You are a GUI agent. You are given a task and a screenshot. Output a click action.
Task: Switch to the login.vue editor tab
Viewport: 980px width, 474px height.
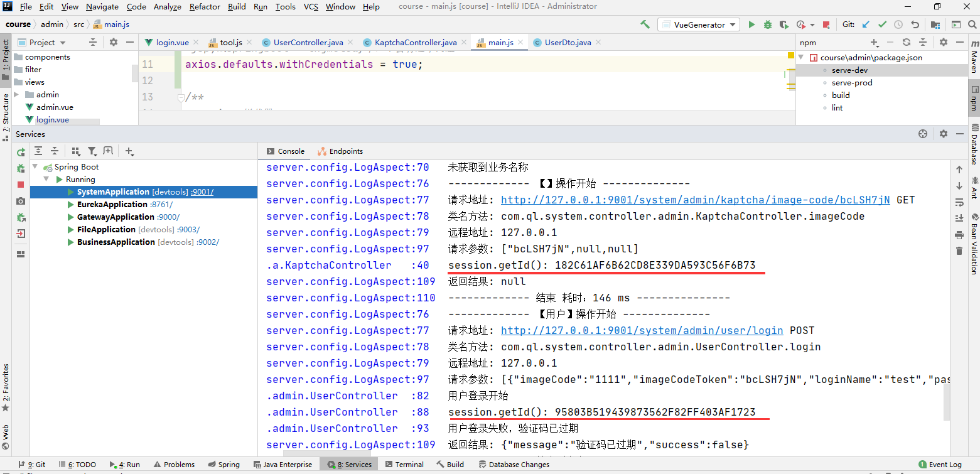pyautogui.click(x=173, y=42)
